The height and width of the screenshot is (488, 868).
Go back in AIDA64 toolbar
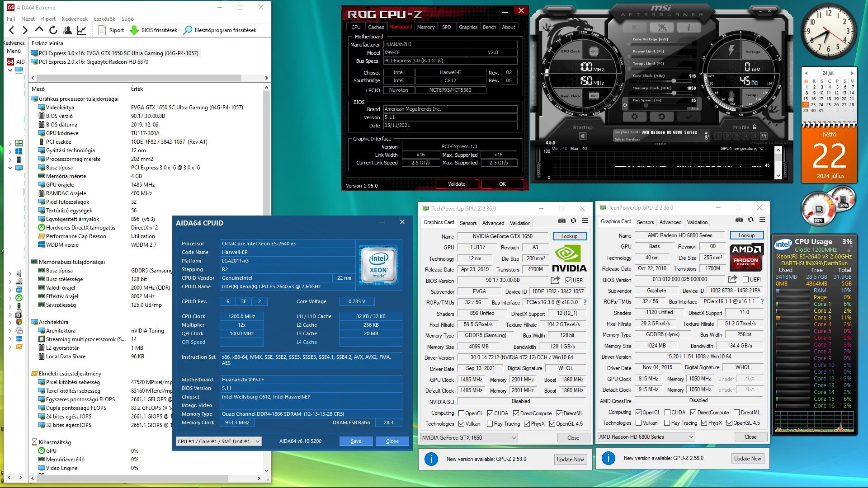12,30
